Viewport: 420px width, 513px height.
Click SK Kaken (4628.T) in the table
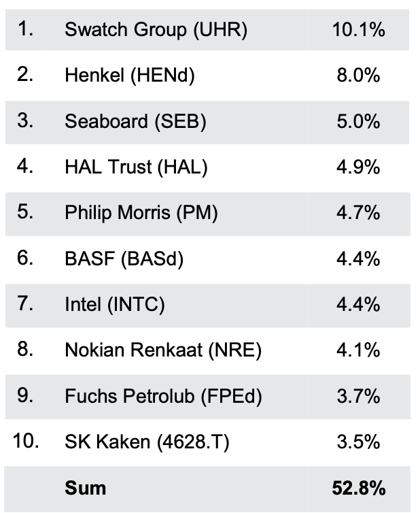click(147, 442)
